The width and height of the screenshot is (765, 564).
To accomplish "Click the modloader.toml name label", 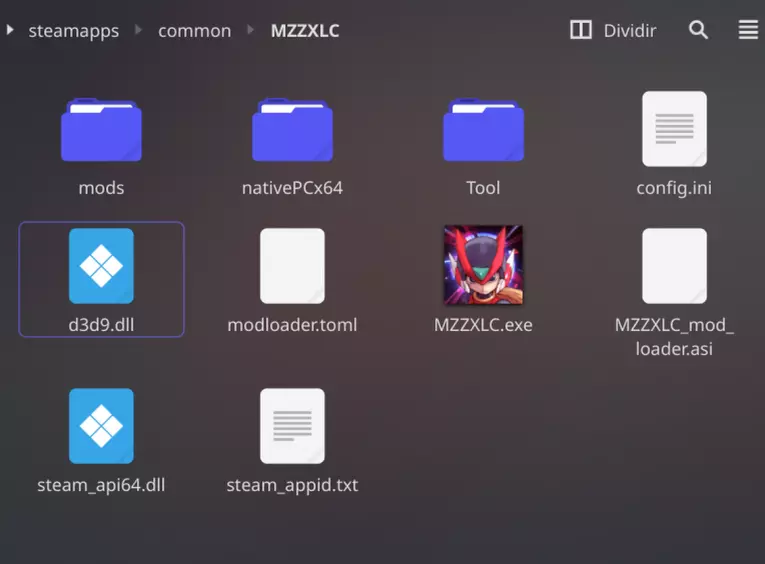I will [x=292, y=325].
